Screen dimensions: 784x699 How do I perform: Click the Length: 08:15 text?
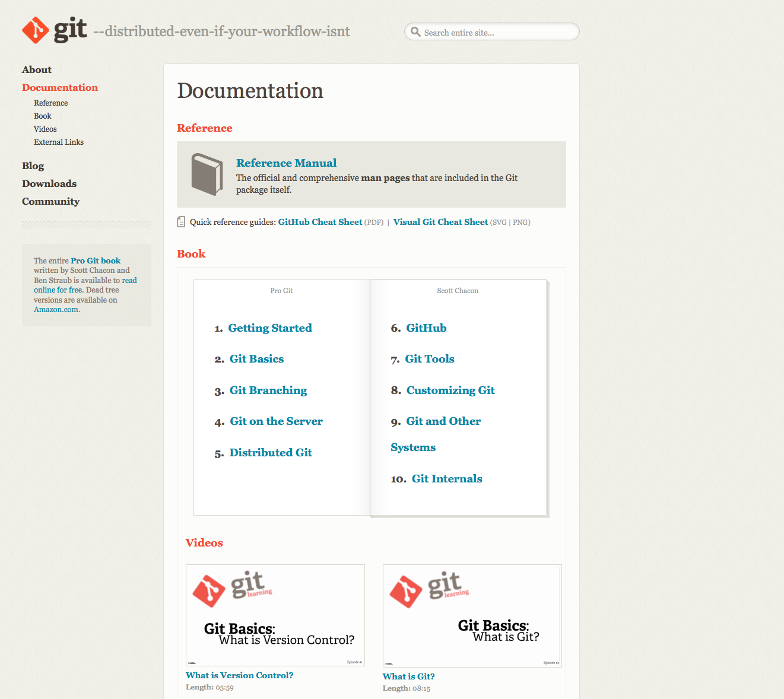coord(407,688)
